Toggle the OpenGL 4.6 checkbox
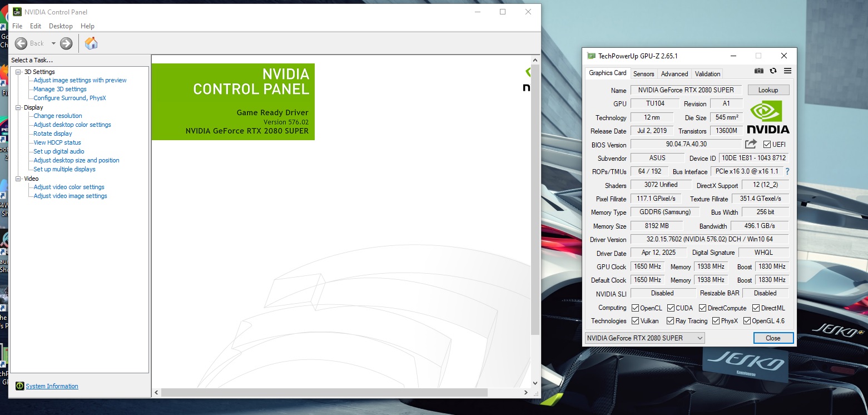 click(747, 320)
